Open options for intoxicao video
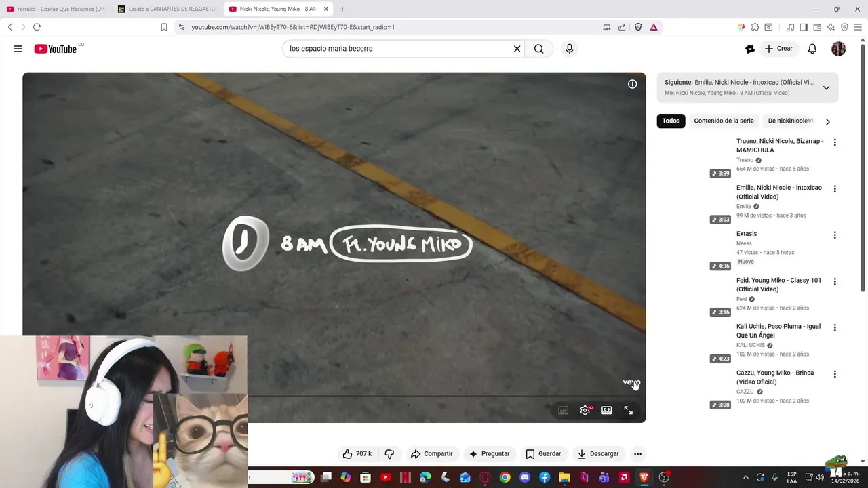This screenshot has height=488, width=868. pyautogui.click(x=835, y=189)
